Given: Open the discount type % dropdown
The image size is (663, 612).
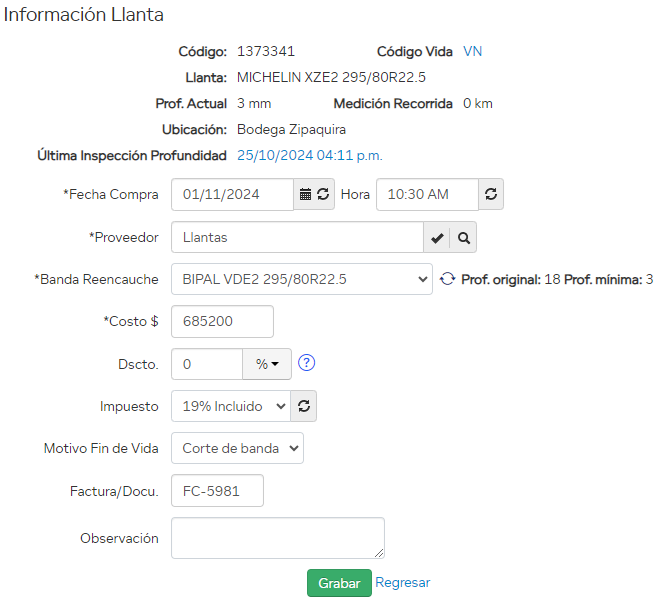Looking at the screenshot, I should click(267, 364).
